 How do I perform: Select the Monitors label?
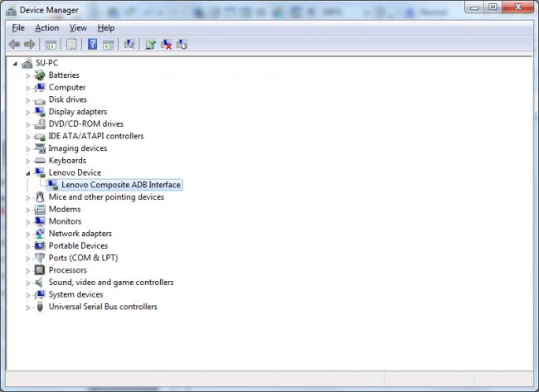[66, 221]
